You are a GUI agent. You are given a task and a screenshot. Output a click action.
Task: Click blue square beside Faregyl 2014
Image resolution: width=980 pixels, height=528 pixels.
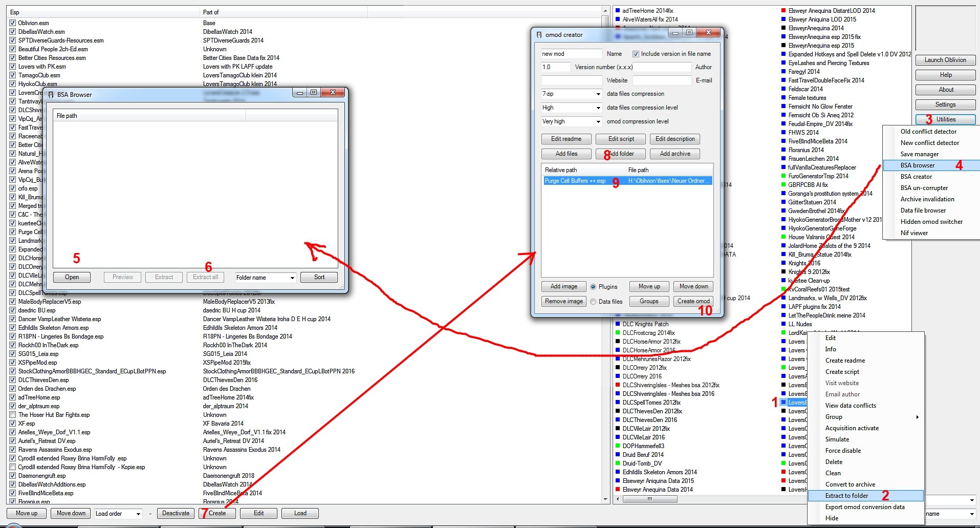783,72
